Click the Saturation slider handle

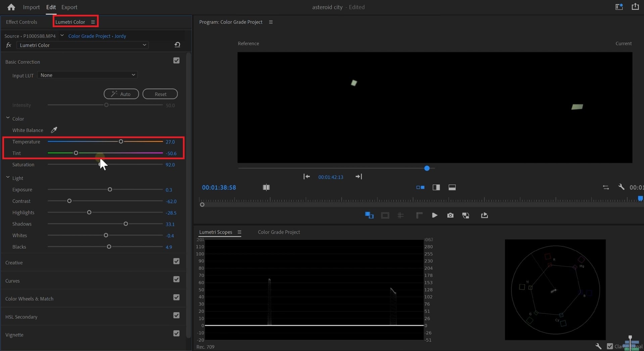pyautogui.click(x=100, y=165)
